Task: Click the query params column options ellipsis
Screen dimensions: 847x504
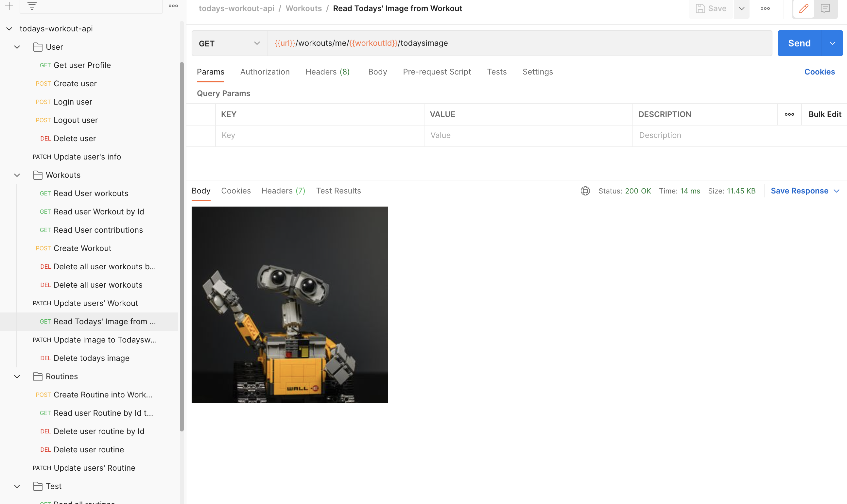Action: [789, 114]
